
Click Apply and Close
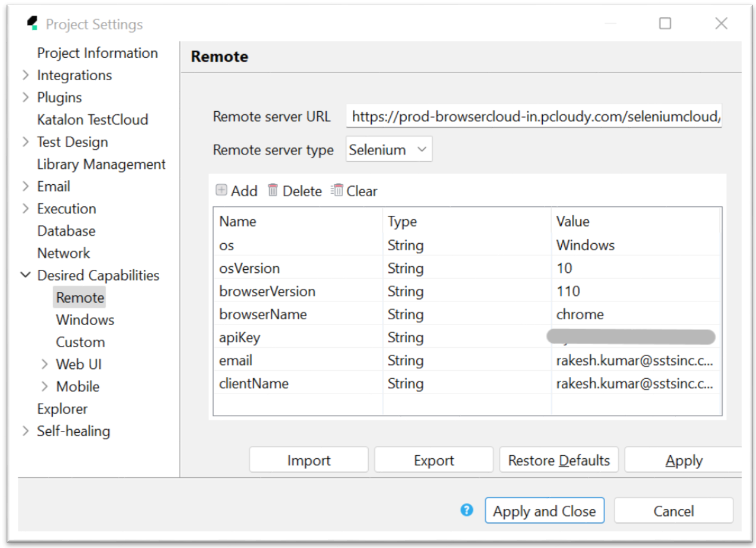[544, 511]
